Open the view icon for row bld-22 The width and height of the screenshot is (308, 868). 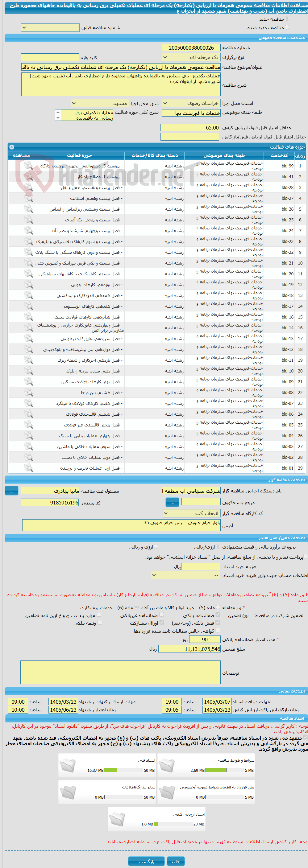tap(28, 252)
